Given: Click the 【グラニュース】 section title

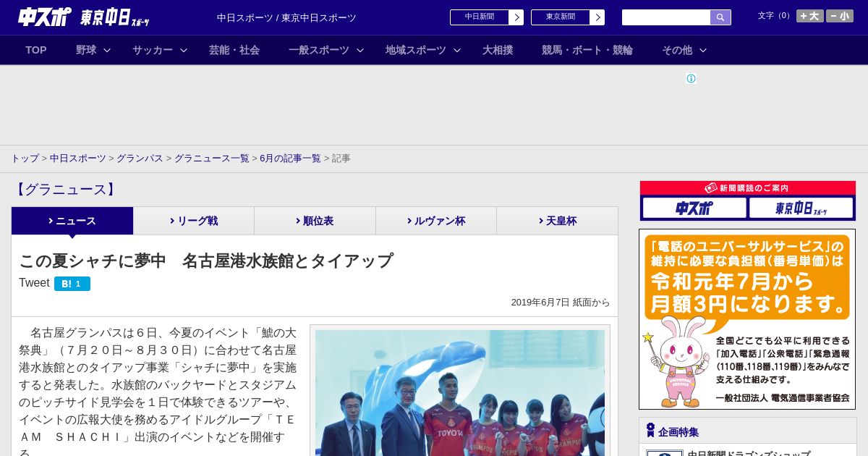Looking at the screenshot, I should click(x=65, y=190).
